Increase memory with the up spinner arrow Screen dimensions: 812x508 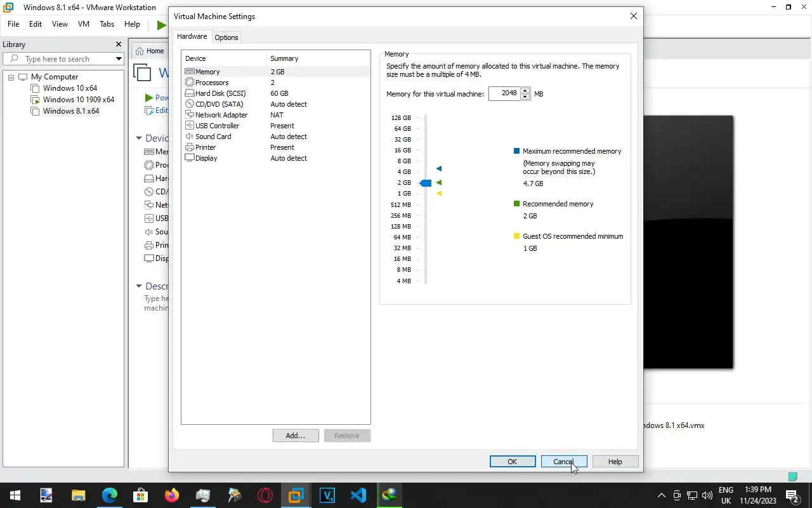(x=525, y=91)
